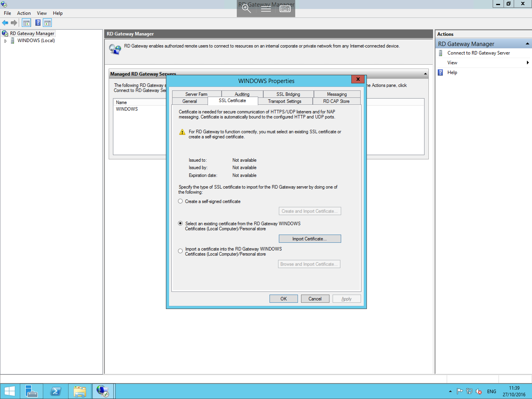Select WINDOWS (Local) in the tree
Viewport: 532px width, 399px height.
[x=36, y=41]
